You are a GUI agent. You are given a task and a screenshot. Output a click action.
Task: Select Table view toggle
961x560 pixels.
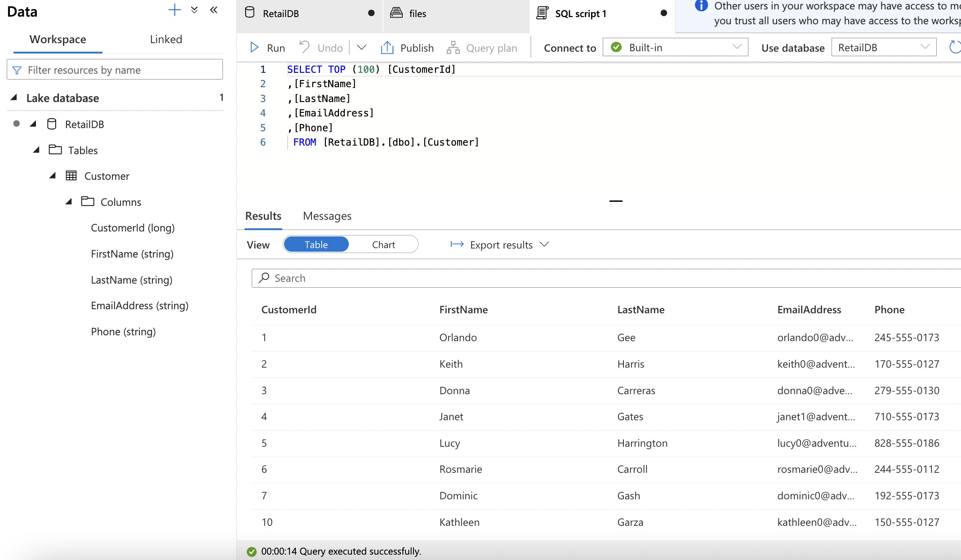coord(316,244)
